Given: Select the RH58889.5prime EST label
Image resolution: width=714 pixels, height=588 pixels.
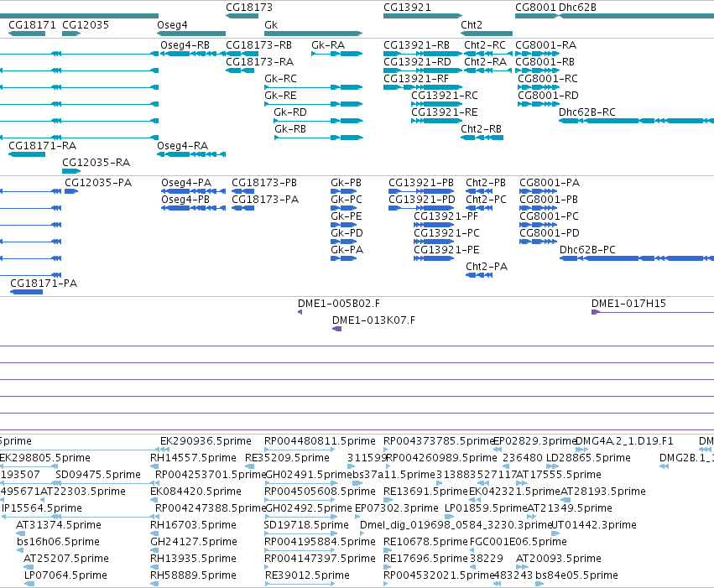Looking at the screenshot, I should coord(193,575).
